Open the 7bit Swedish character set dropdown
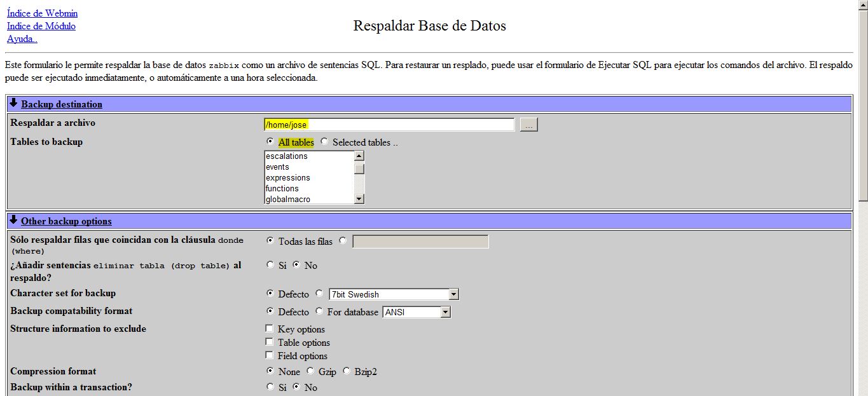 (453, 294)
